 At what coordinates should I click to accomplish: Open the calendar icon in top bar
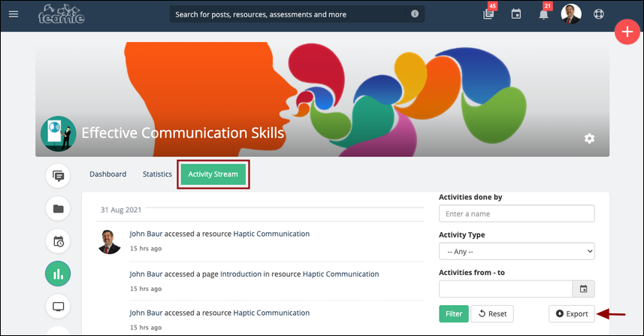516,14
